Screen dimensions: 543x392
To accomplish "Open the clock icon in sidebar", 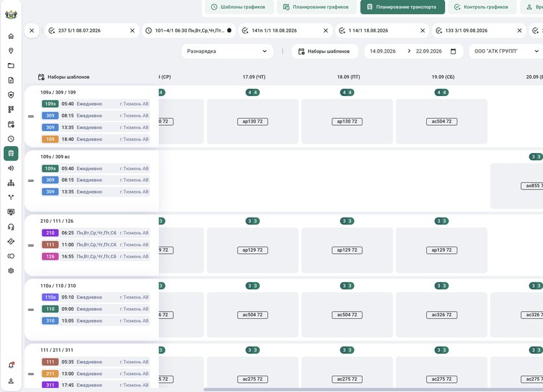I will tap(11, 139).
